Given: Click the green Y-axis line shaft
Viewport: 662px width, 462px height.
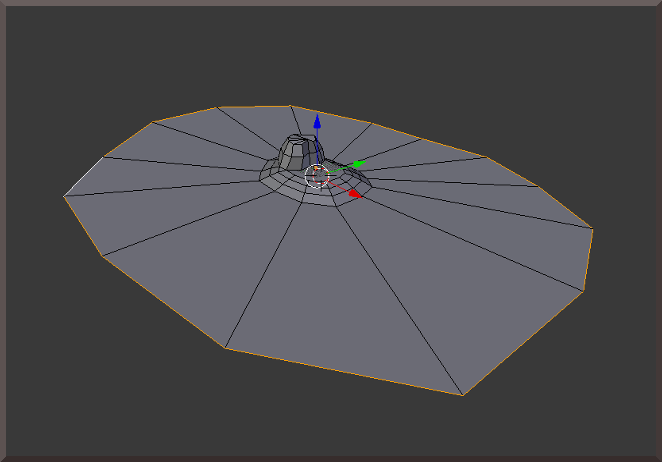Looking at the screenshot, I should click(x=338, y=169).
